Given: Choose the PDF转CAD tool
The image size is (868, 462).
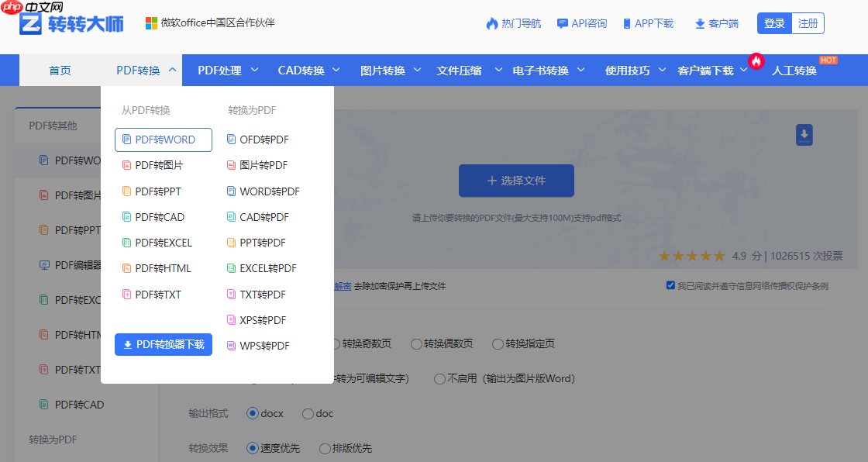Looking at the screenshot, I should coord(158,216).
